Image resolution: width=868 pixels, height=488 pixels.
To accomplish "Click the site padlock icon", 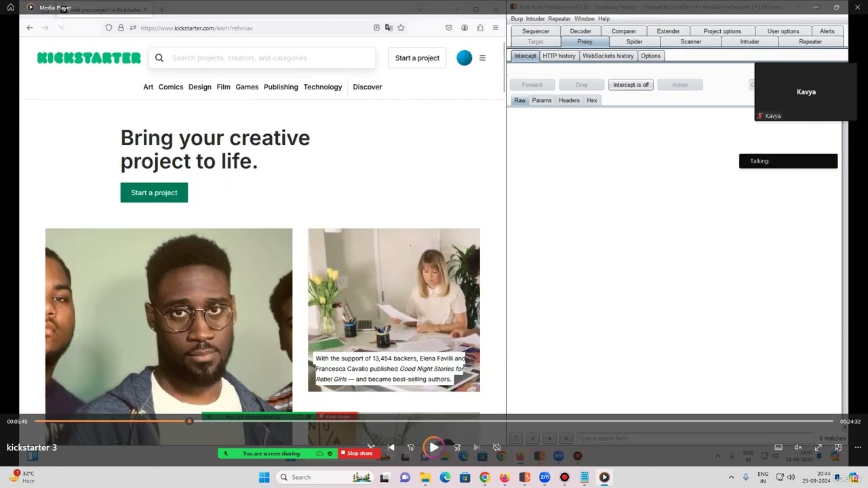I will tap(121, 28).
